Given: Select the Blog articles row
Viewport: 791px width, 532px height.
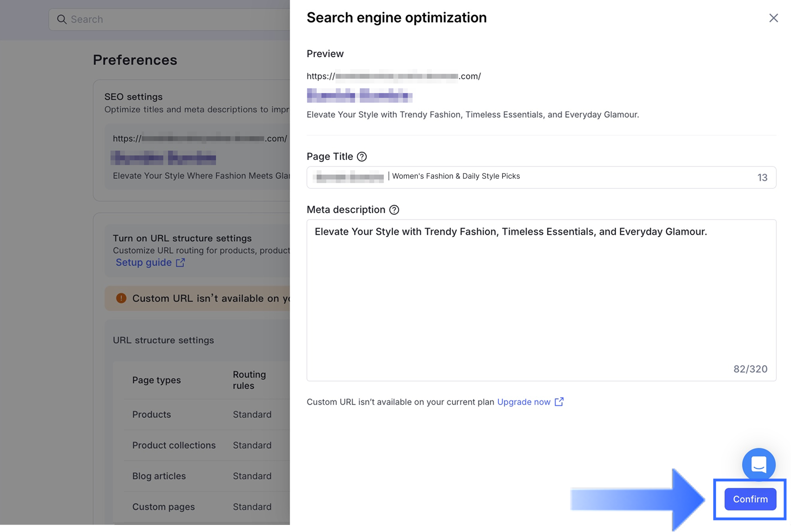Looking at the screenshot, I should (x=207, y=476).
